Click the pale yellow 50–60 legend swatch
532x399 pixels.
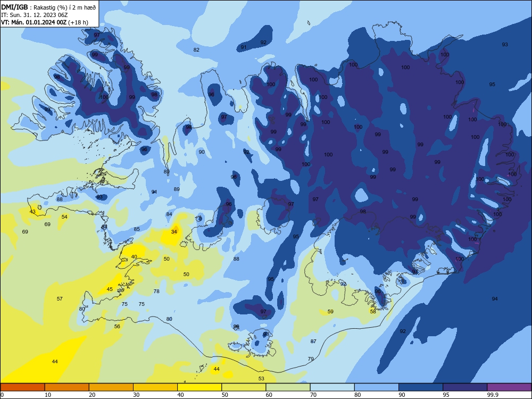pos(244,387)
